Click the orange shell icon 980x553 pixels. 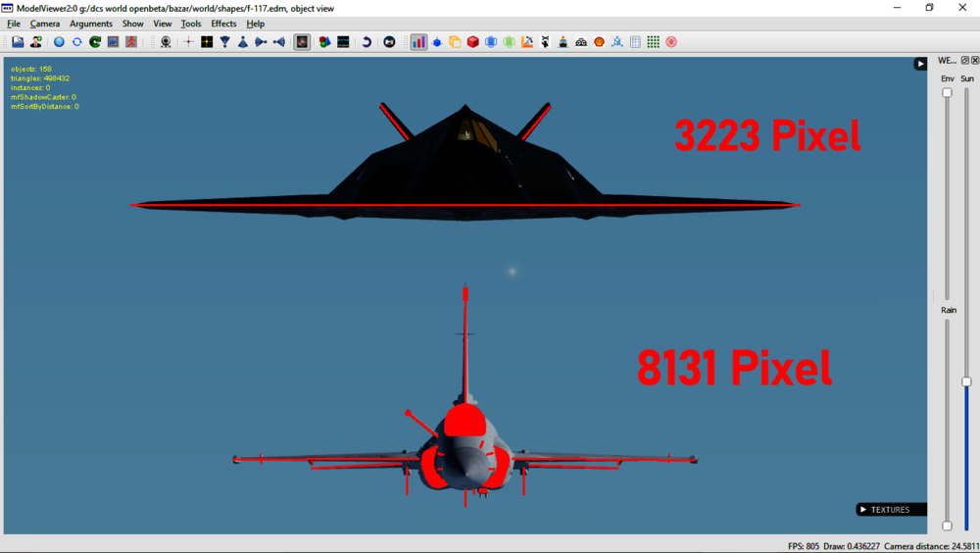(600, 42)
